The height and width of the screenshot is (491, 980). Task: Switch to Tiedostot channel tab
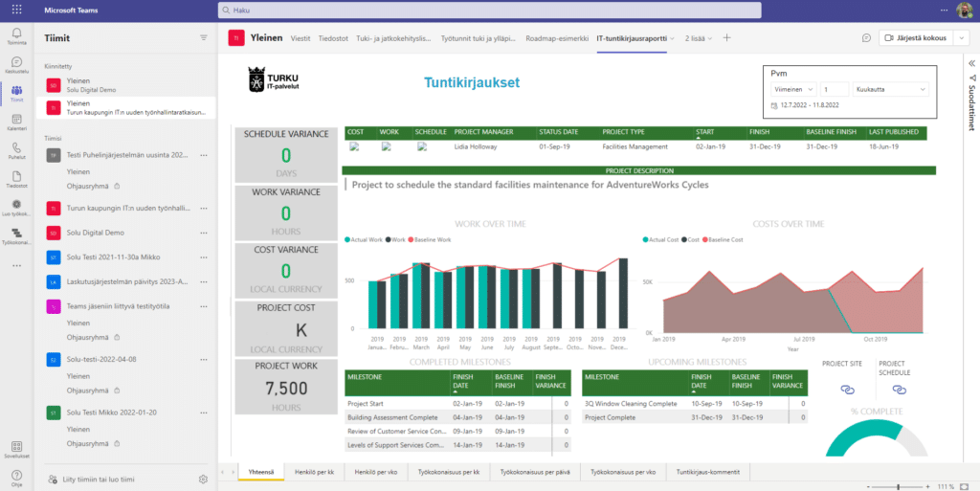click(x=333, y=38)
